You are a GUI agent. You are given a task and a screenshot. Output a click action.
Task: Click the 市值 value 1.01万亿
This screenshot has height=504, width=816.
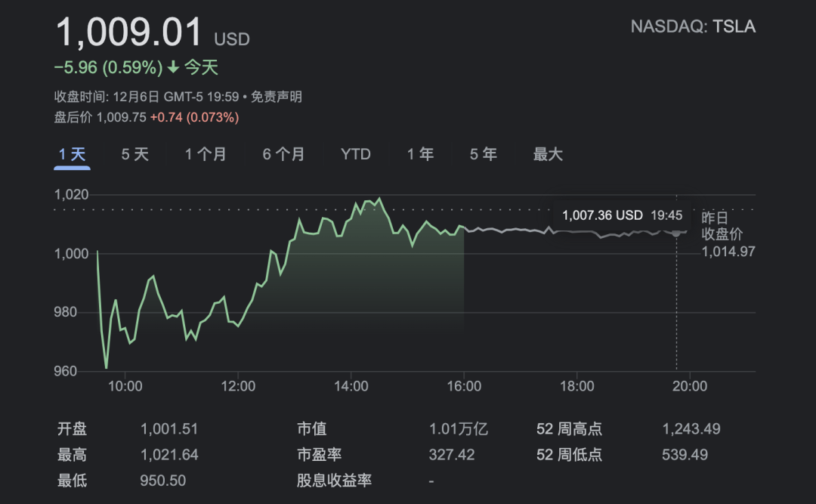coord(458,429)
